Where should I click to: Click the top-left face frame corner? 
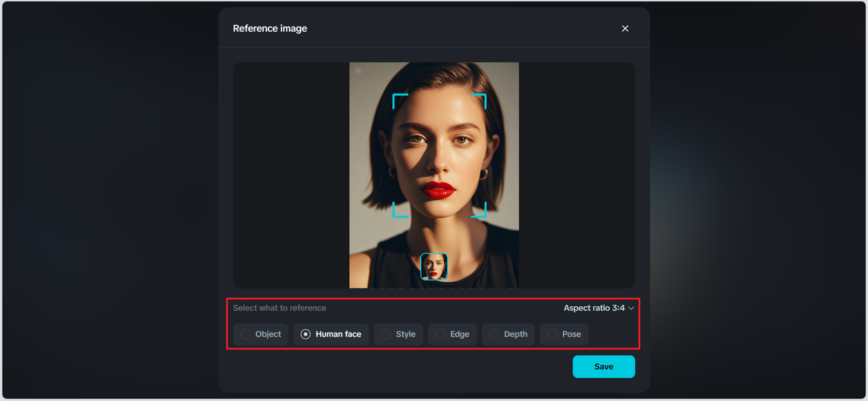pos(395,96)
